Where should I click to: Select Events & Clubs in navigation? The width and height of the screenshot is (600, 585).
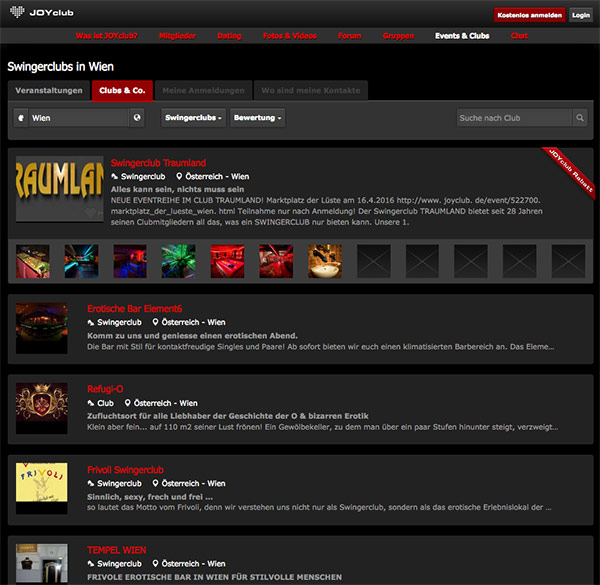tap(462, 36)
